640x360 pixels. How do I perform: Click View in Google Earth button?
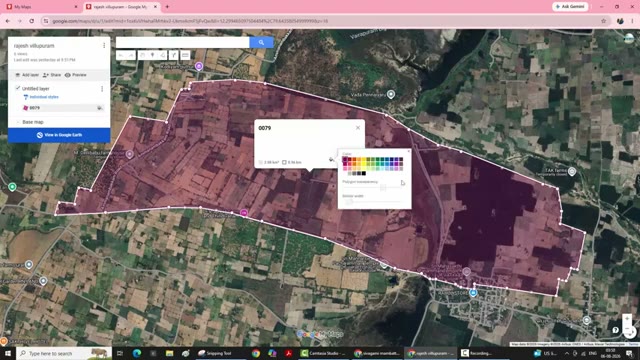(x=59, y=135)
